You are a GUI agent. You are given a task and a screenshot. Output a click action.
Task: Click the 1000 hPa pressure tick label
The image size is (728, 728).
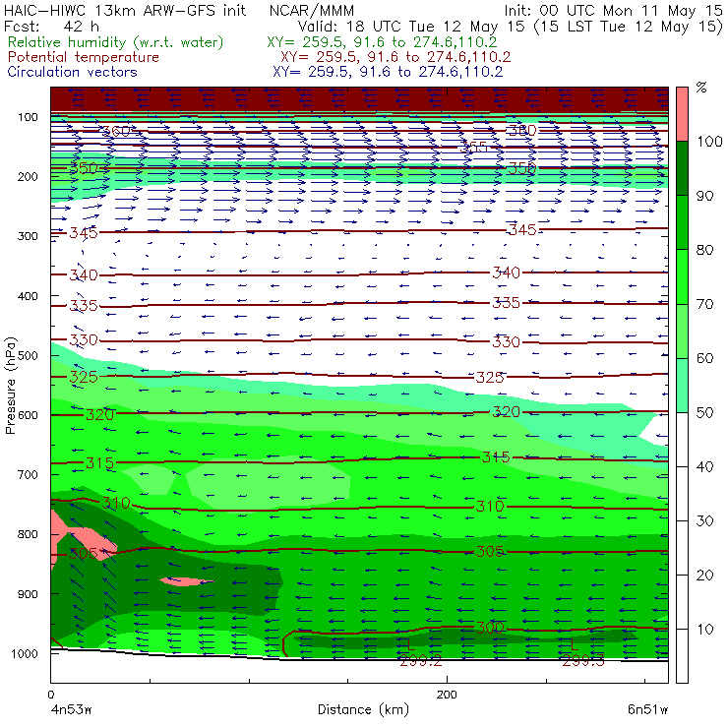[x=25, y=653]
